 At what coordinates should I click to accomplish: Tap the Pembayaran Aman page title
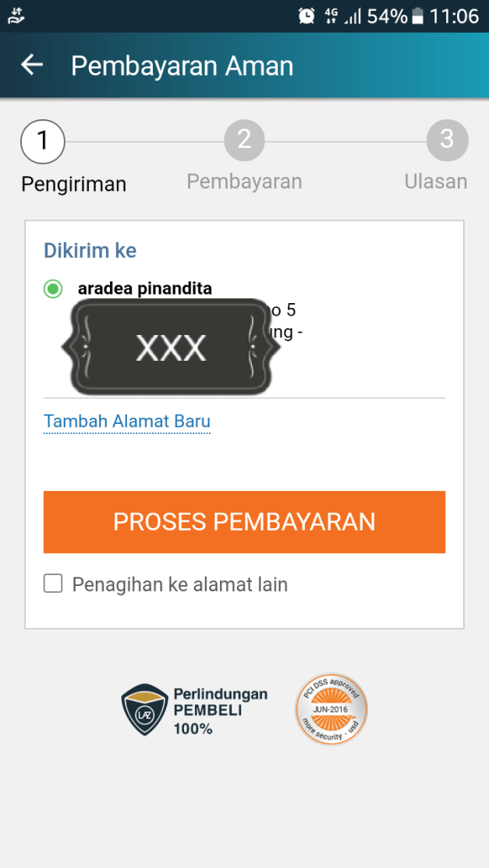click(x=182, y=66)
